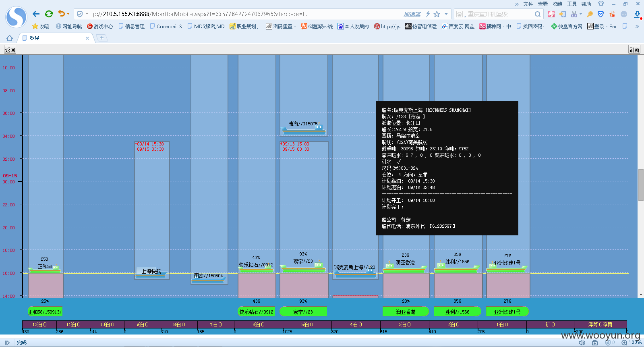Expand the address bar dropdown arrow
The height and width of the screenshot is (347, 644).
point(446,14)
